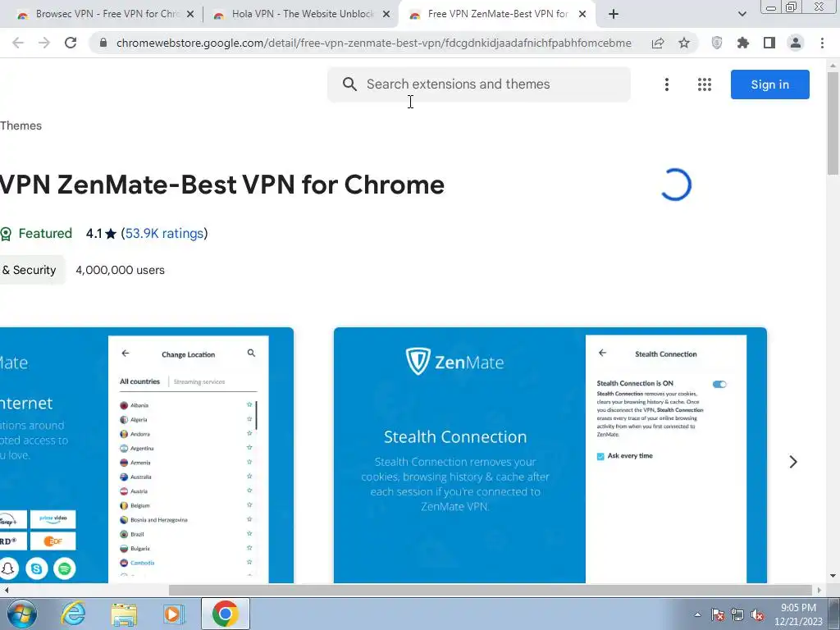
Task: Click the search magnifier icon in store
Action: (x=349, y=84)
